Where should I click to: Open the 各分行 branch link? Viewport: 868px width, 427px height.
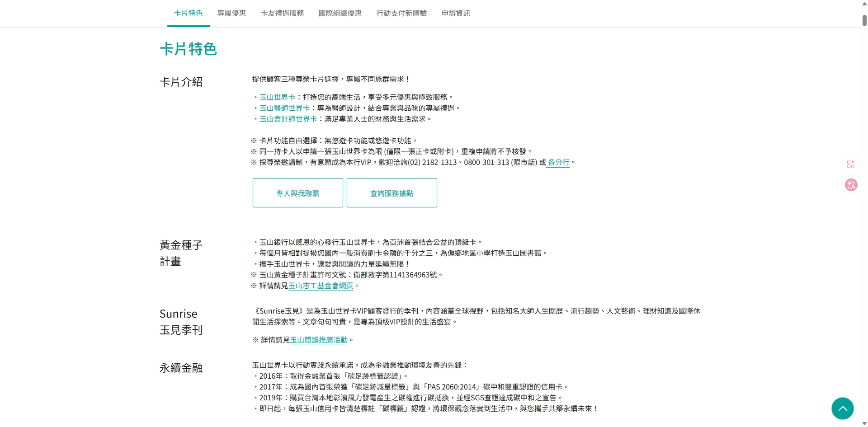[x=559, y=162]
